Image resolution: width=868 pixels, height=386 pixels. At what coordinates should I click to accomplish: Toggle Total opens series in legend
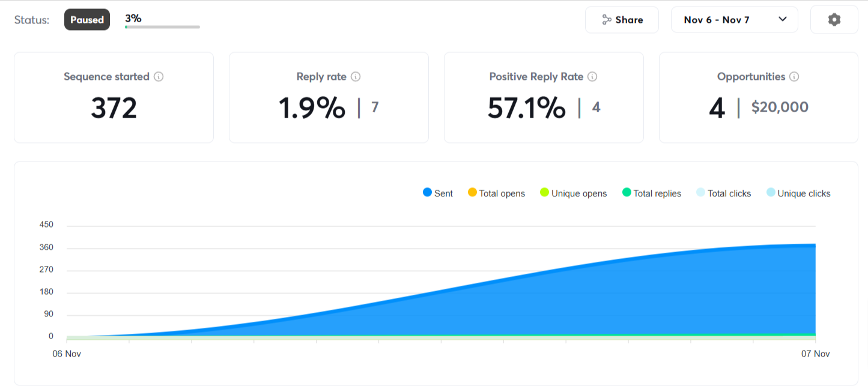[496, 193]
